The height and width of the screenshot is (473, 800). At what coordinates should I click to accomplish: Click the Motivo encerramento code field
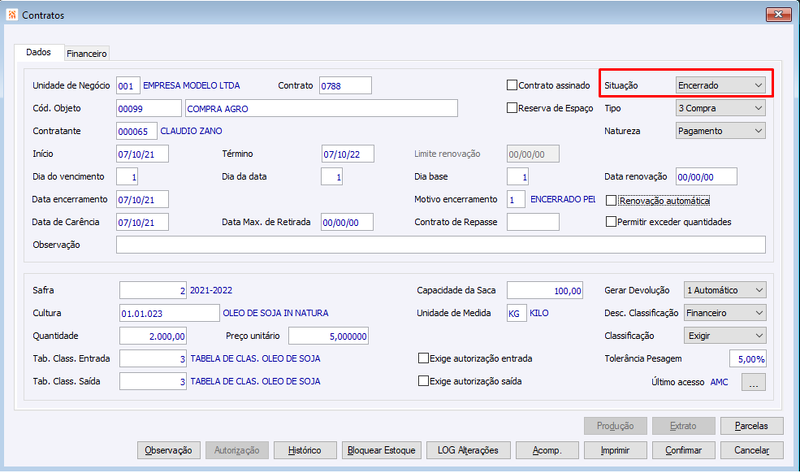point(516,200)
